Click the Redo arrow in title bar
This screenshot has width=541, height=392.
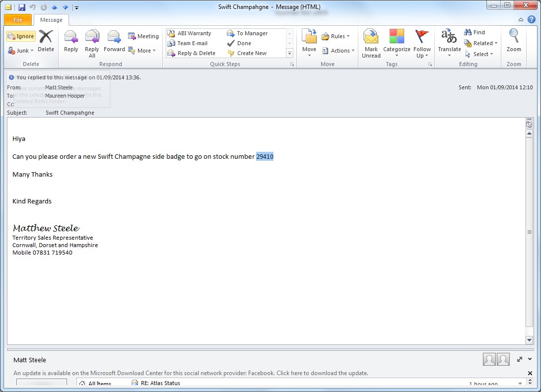tap(44, 7)
